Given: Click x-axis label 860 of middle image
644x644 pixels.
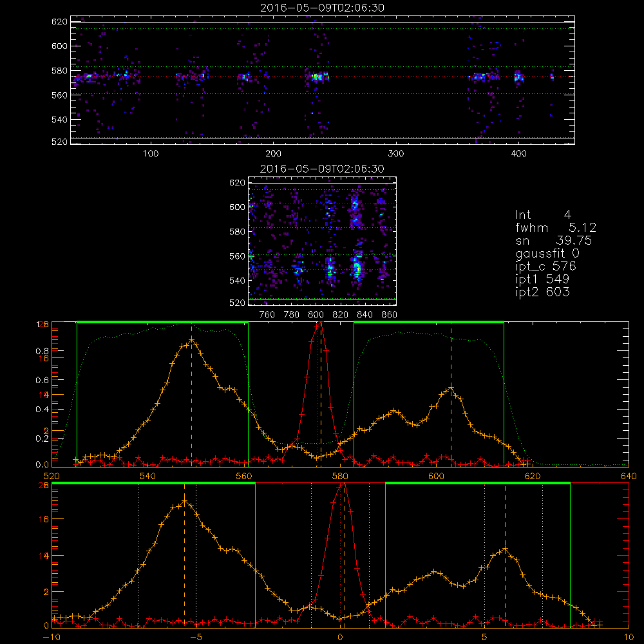Looking at the screenshot, I should point(390,315).
